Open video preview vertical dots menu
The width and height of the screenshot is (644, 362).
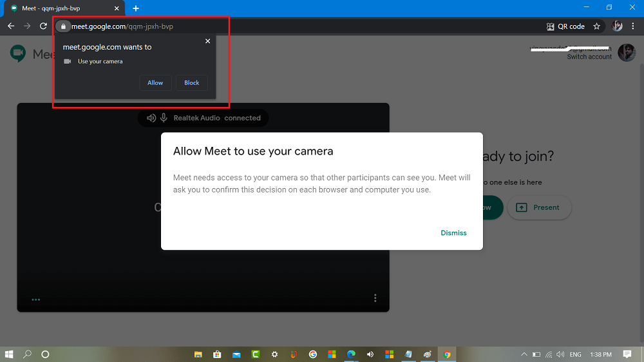tap(375, 298)
